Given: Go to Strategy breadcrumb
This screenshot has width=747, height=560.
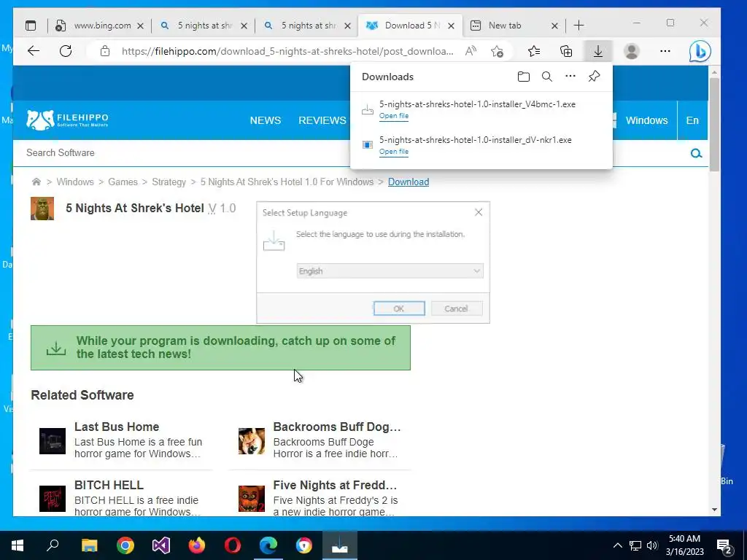Looking at the screenshot, I should (169, 182).
